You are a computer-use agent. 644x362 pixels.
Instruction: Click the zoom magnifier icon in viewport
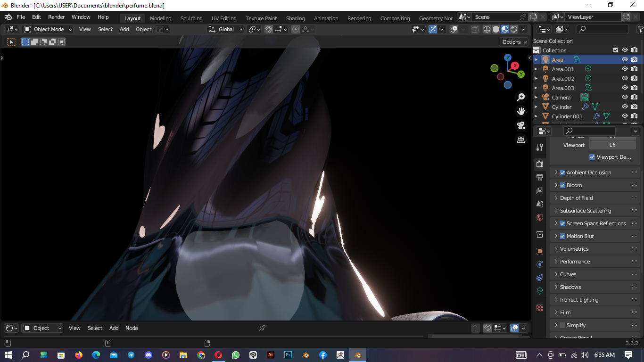pyautogui.click(x=521, y=97)
